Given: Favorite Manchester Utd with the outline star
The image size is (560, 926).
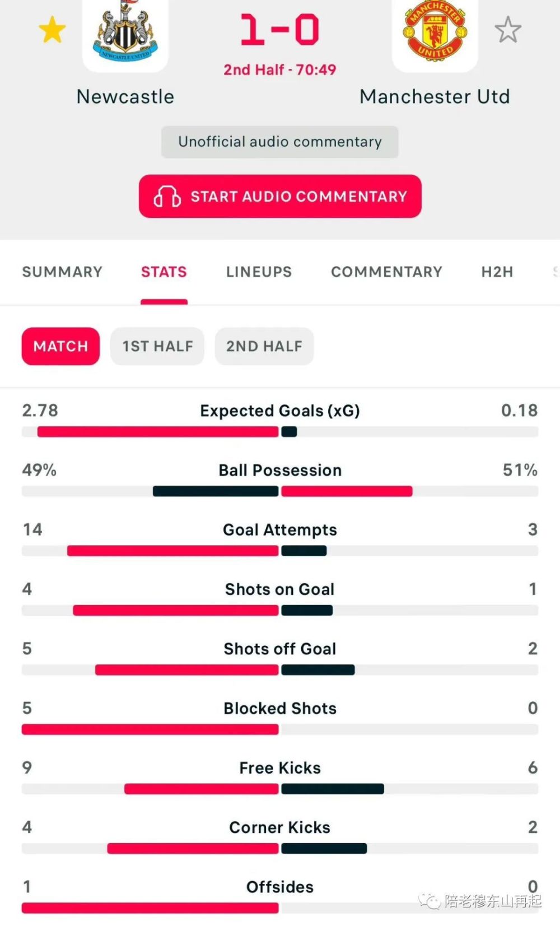Looking at the screenshot, I should (508, 30).
